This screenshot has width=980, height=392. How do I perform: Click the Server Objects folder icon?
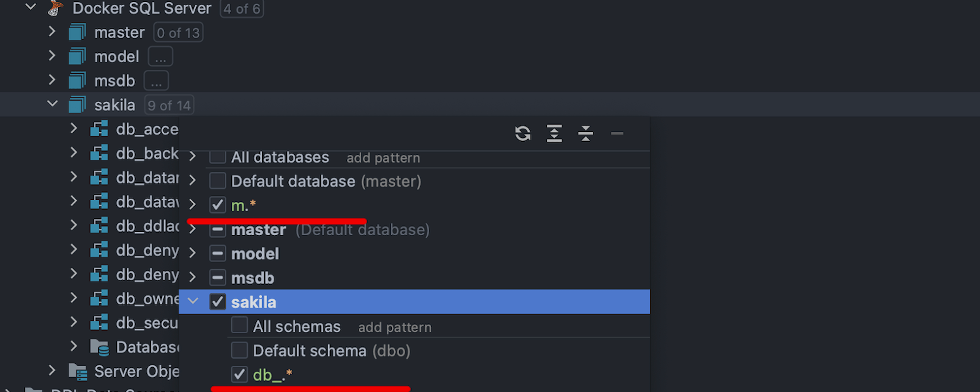[78, 372]
